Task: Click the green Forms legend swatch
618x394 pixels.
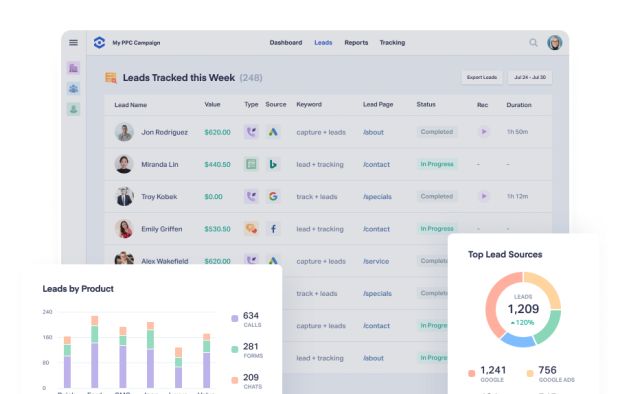Action: [x=235, y=349]
